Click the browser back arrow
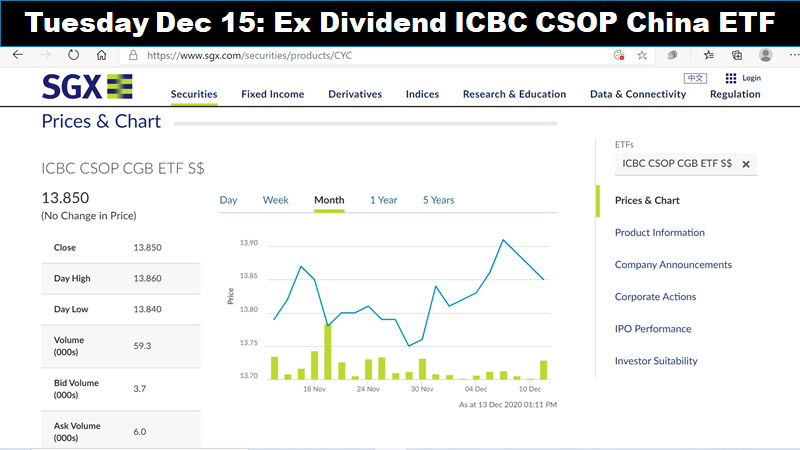This screenshot has width=800, height=450. (x=18, y=55)
